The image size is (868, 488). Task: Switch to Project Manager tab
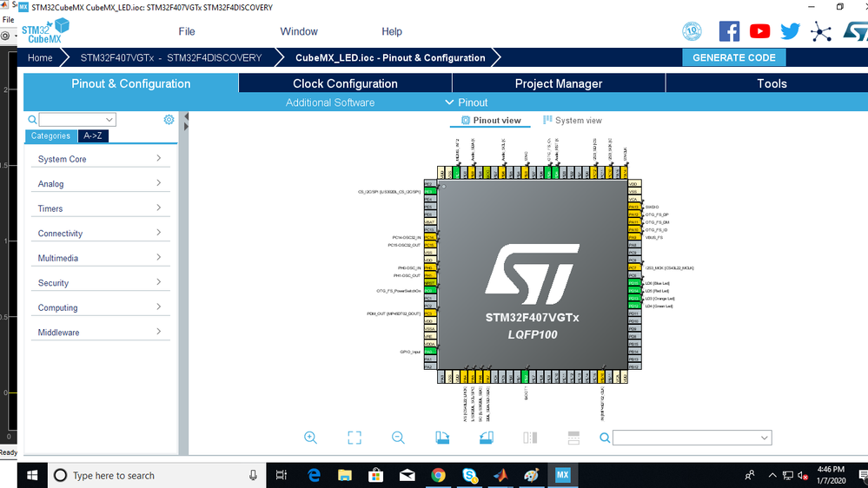pos(559,83)
